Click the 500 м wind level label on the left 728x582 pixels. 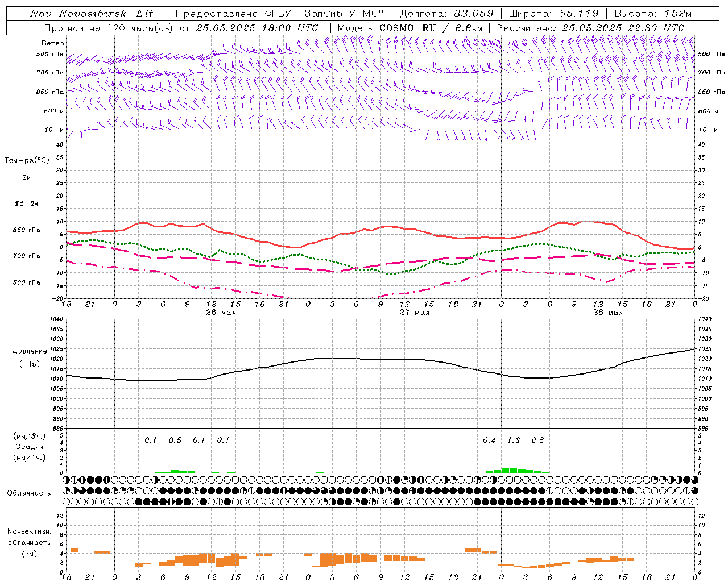click(x=54, y=111)
